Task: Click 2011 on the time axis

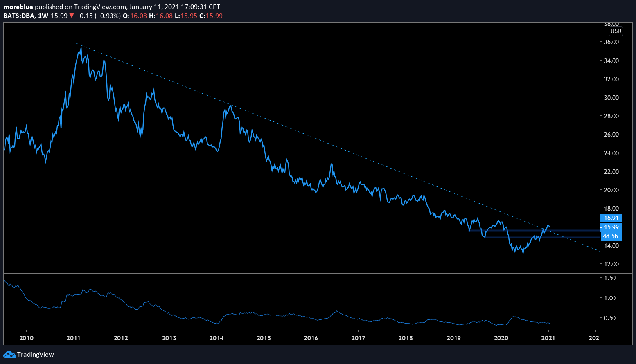Action: click(74, 338)
